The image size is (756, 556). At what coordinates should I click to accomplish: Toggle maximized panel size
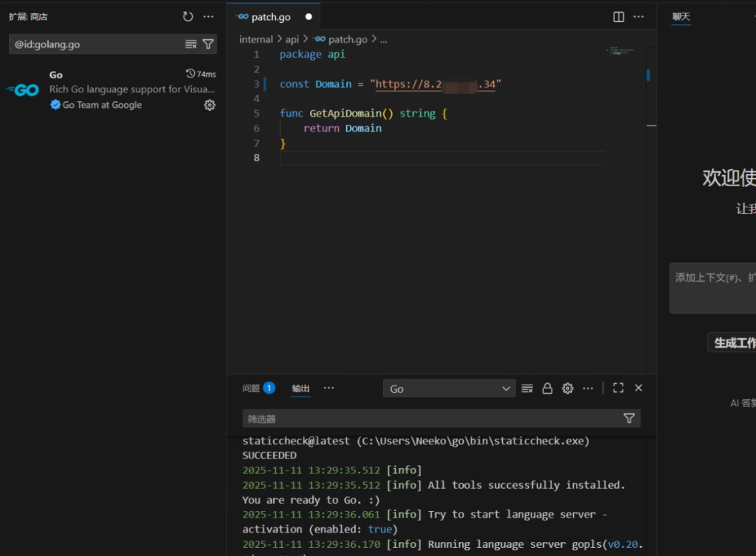coord(619,388)
